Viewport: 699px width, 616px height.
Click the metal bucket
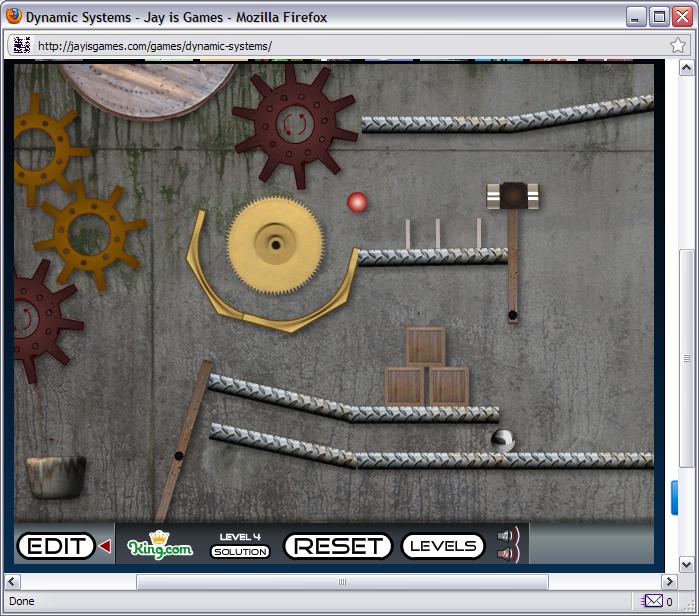pyautogui.click(x=55, y=476)
